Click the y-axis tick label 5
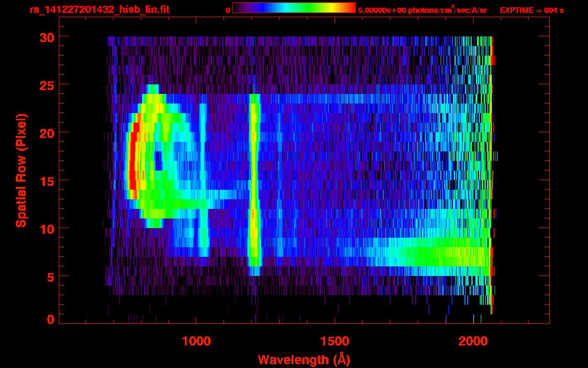Screen dimensions: 588x368 tap(50, 276)
